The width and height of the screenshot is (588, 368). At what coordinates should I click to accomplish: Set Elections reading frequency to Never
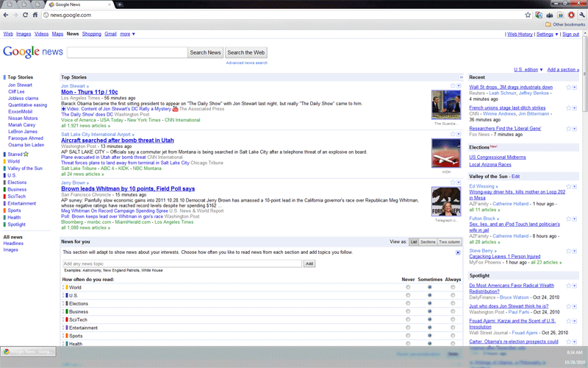[408, 303]
